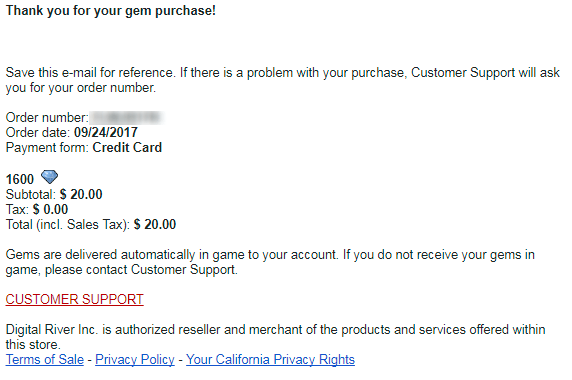
Task: Click the 'Thank you for your gem purchase!' heading
Action: (x=111, y=11)
